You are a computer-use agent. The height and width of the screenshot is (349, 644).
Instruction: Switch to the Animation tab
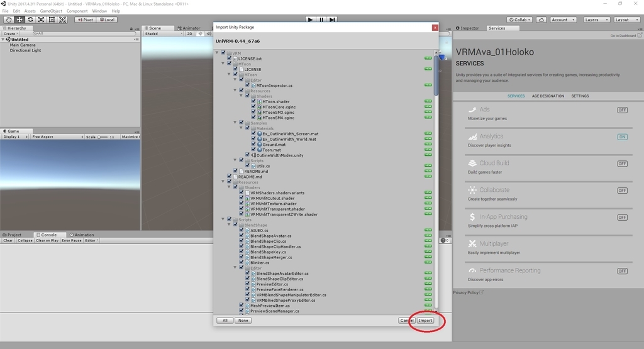[82, 235]
